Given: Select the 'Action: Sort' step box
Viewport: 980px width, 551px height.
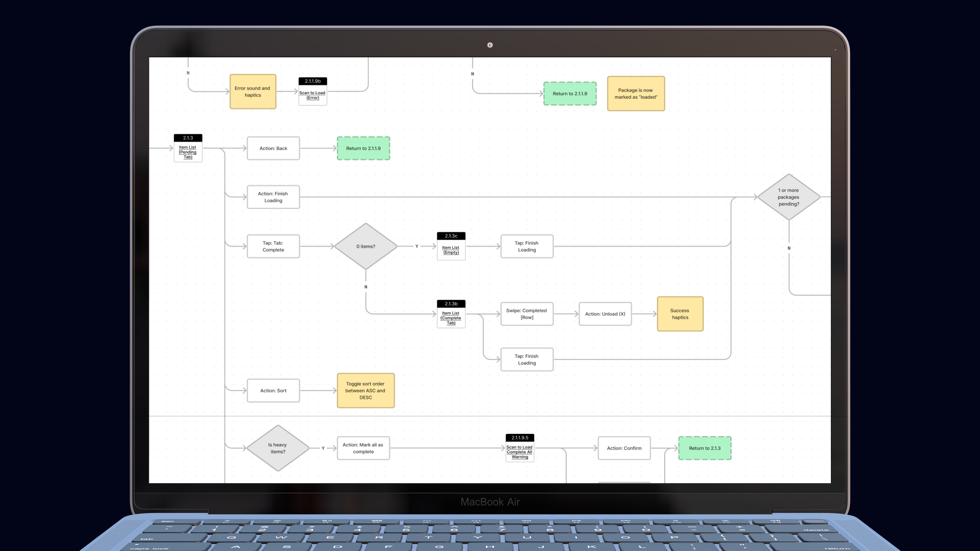Looking at the screenshot, I should click(273, 391).
